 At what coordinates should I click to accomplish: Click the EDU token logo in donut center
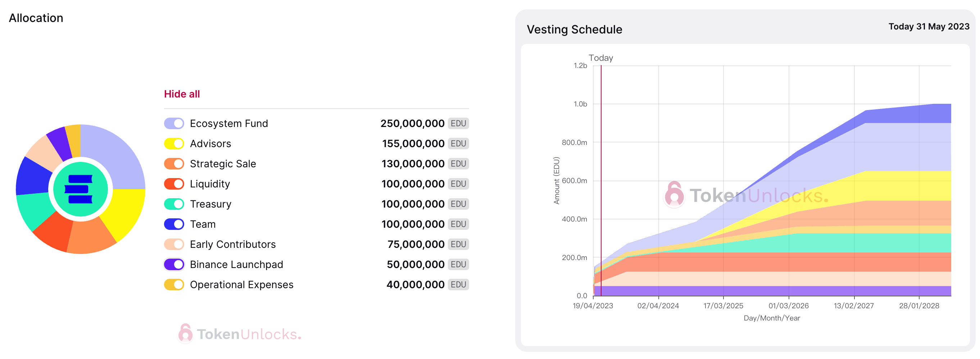point(80,189)
